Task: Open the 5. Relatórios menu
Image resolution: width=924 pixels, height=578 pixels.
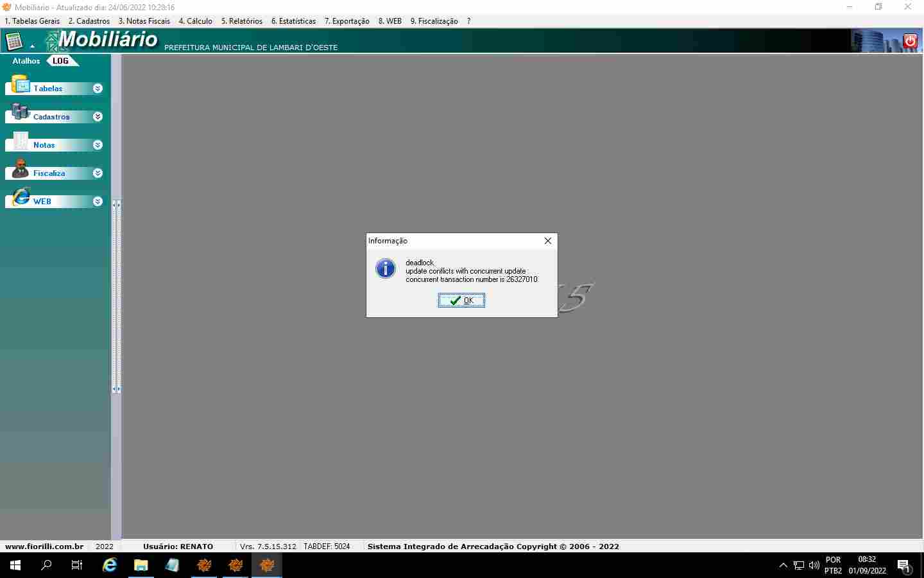Action: pos(241,21)
